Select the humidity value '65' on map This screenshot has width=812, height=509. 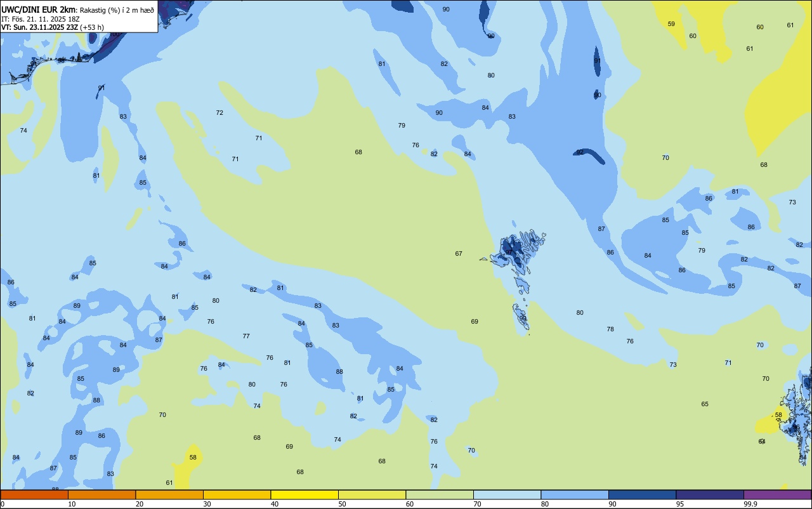[x=705, y=404]
